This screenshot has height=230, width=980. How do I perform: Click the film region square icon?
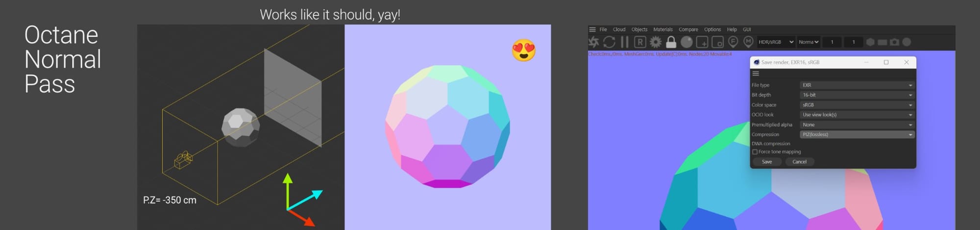coord(717,42)
